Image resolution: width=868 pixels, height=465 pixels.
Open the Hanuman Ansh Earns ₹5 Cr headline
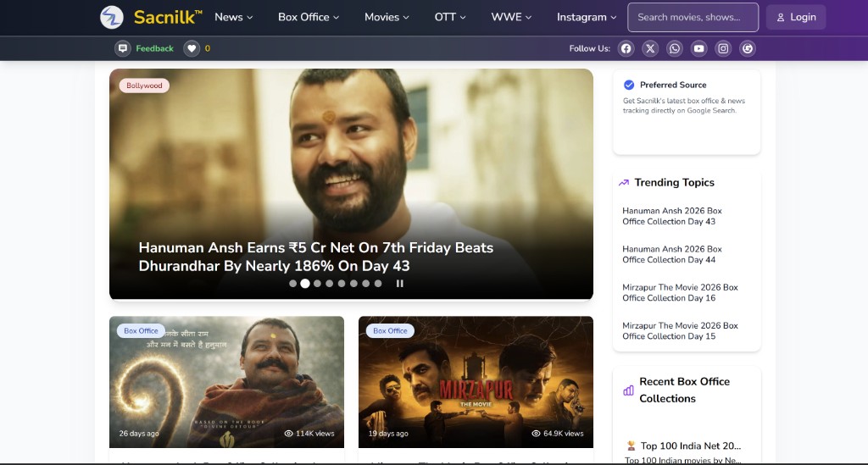315,257
